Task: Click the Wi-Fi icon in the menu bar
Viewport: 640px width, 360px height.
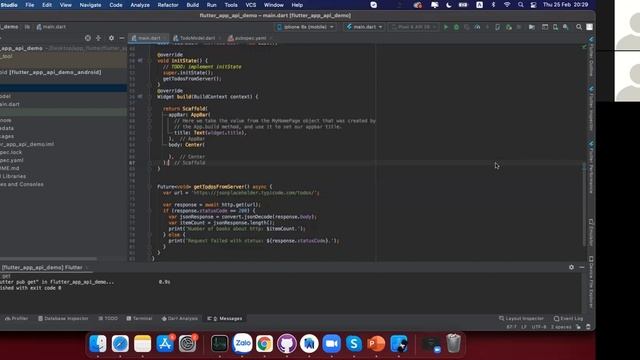Action: click(507, 5)
